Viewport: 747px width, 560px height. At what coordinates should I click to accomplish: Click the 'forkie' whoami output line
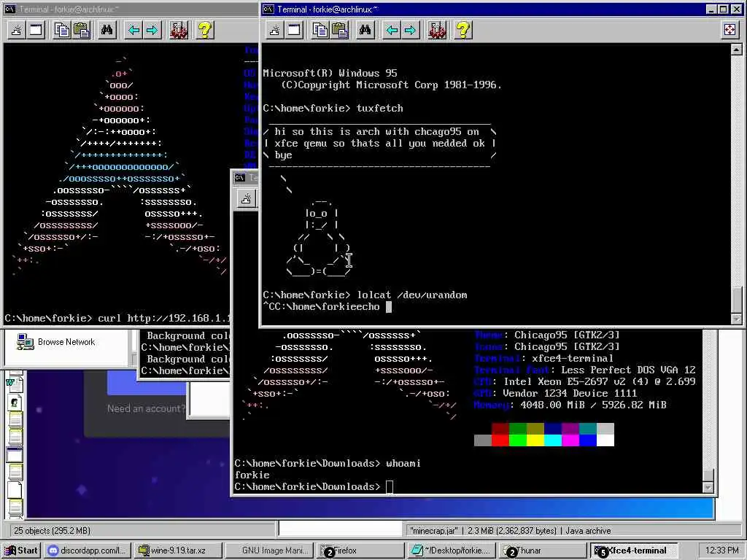tap(252, 475)
